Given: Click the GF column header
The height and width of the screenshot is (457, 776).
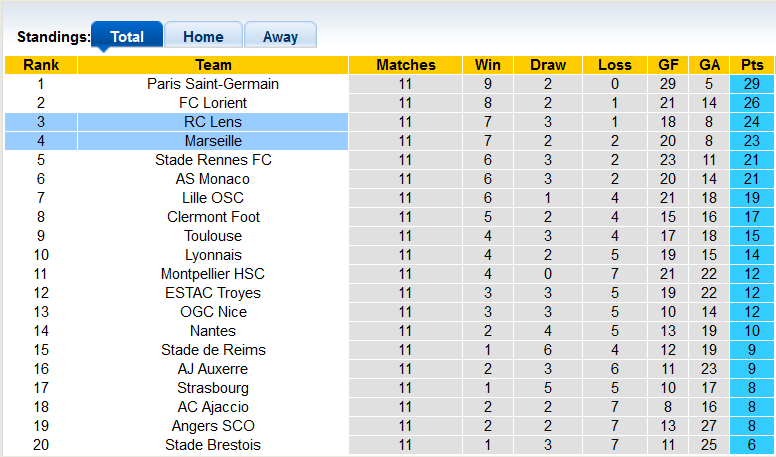Looking at the screenshot, I should point(669,65).
